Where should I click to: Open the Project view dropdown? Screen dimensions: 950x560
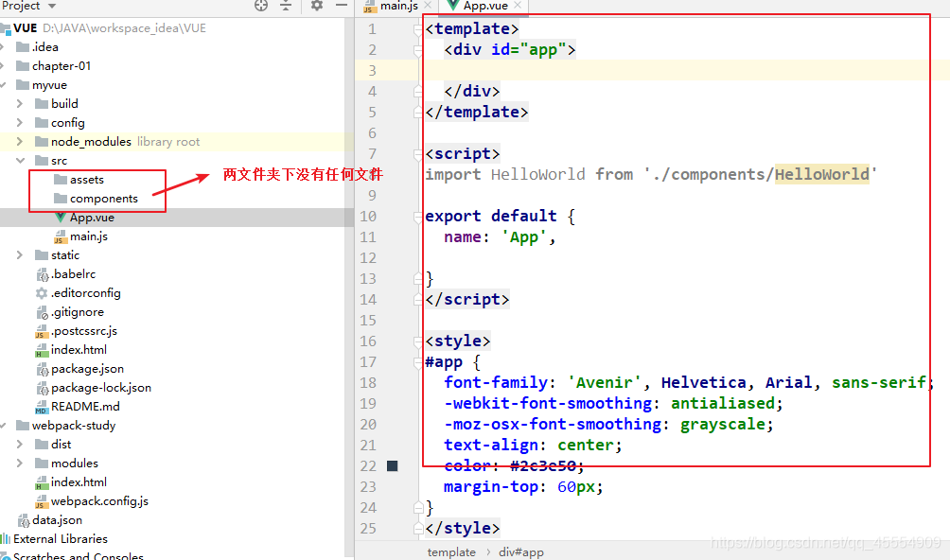pos(52,6)
